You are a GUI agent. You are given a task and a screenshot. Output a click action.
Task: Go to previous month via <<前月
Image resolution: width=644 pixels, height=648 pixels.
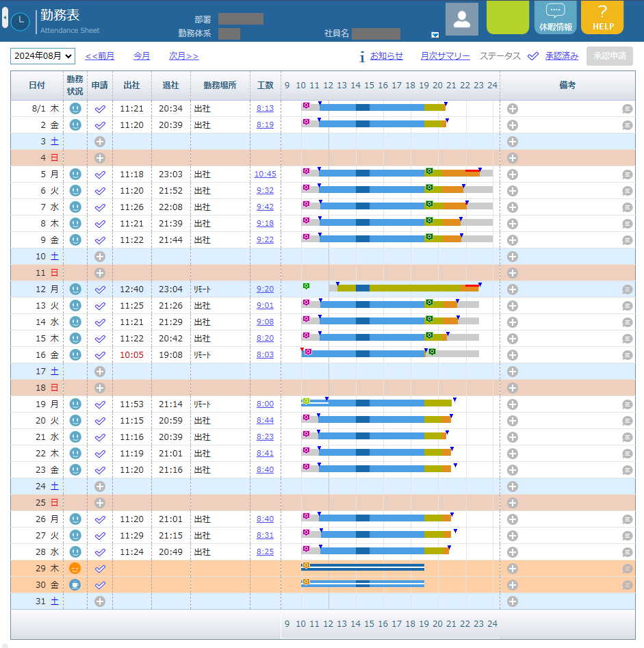click(99, 56)
